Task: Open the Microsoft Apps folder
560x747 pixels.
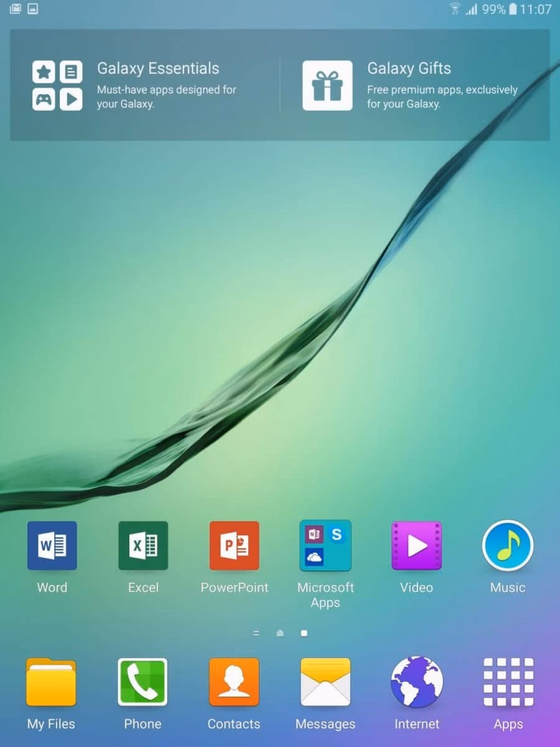Action: [325, 546]
